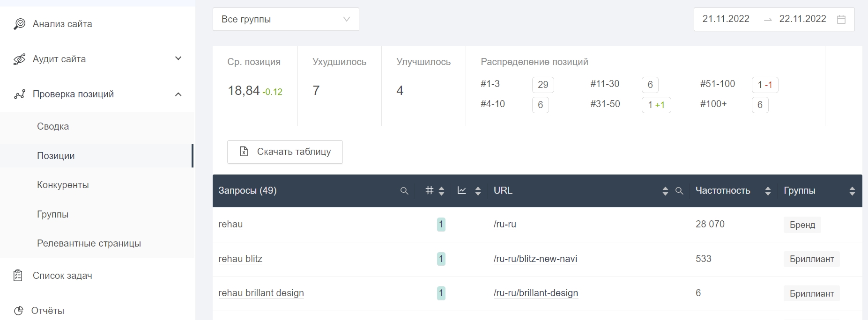
Task: Click the Ухудшилось value 7
Action: click(x=316, y=90)
